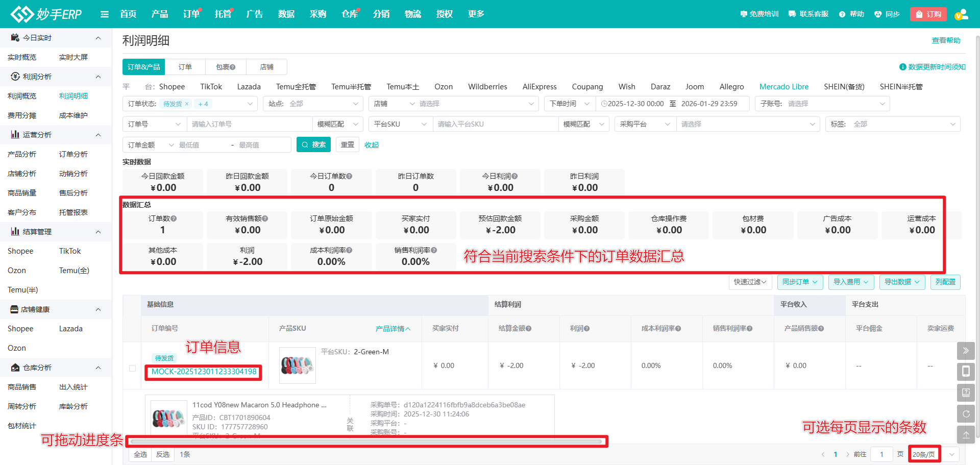
Task: Click the double-chevron icon in the floating toolbar
Action: click(966, 351)
